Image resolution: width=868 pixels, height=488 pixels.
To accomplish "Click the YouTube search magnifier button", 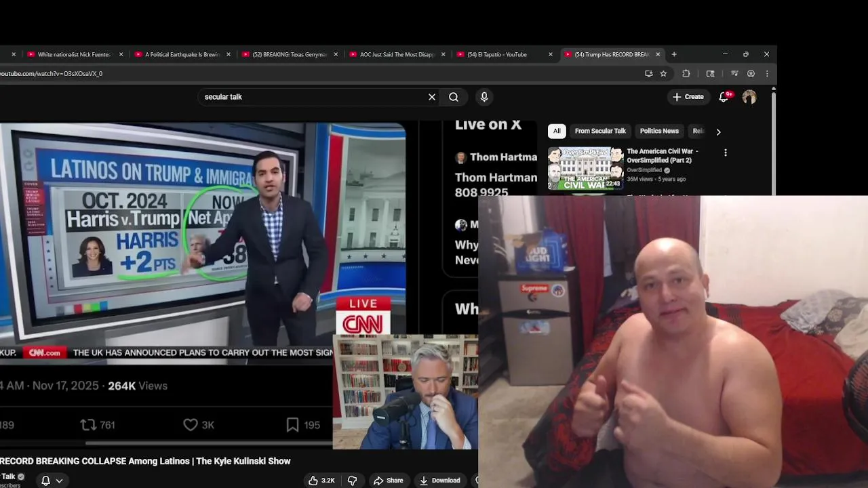I will (454, 97).
